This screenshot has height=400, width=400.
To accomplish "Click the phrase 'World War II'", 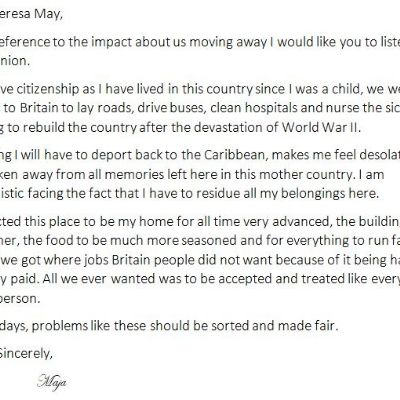I will tap(319, 127).
